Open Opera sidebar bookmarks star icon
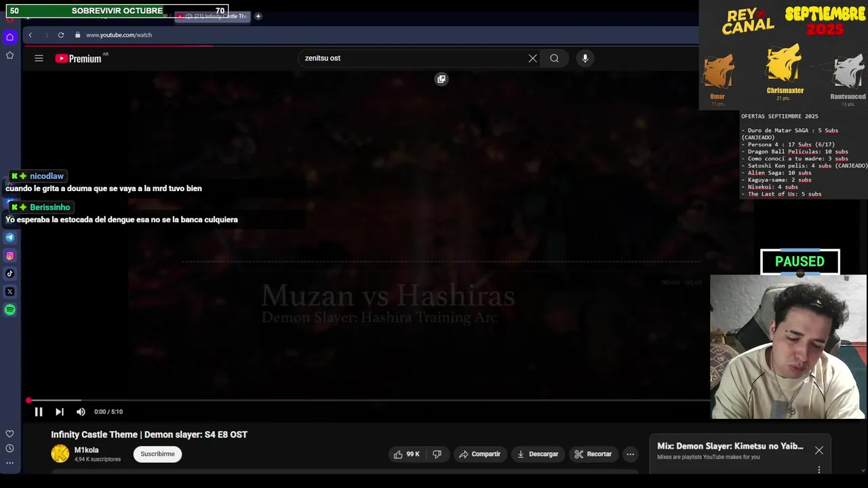The width and height of the screenshot is (868, 488). pos(9,56)
